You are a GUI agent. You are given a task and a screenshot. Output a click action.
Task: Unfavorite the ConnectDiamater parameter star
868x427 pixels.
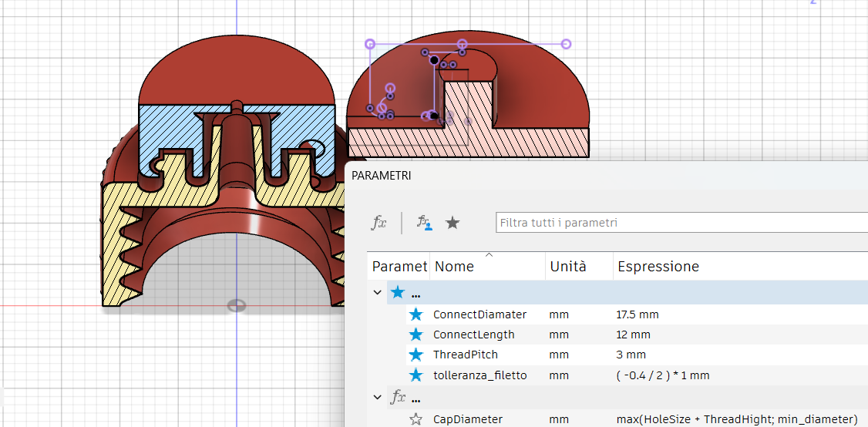coord(416,314)
